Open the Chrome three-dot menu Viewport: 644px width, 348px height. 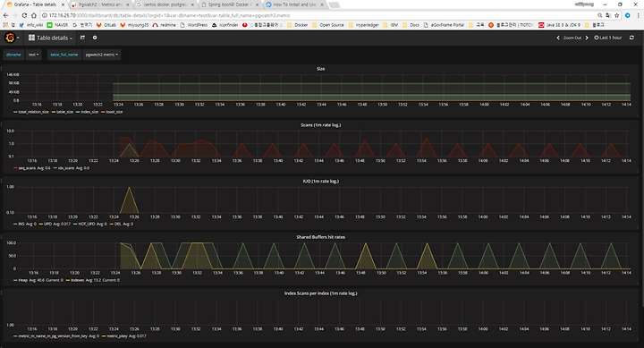[x=639, y=15]
